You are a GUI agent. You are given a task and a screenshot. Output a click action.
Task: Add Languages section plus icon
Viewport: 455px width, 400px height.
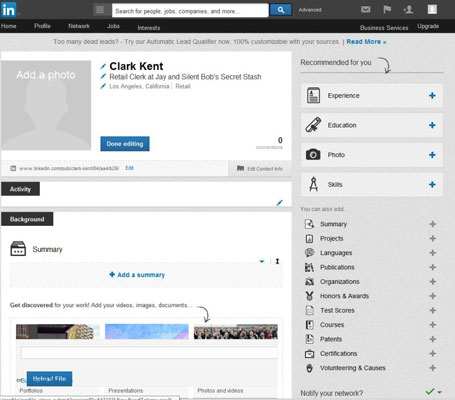(433, 253)
